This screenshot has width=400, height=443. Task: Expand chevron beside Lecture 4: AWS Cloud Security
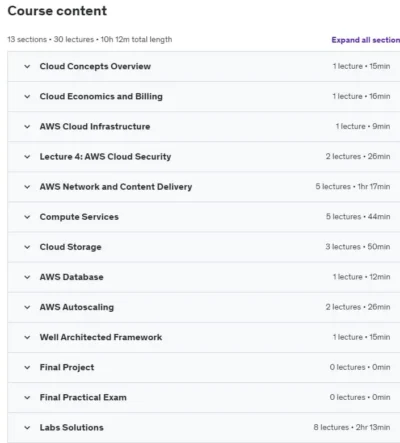(x=27, y=157)
